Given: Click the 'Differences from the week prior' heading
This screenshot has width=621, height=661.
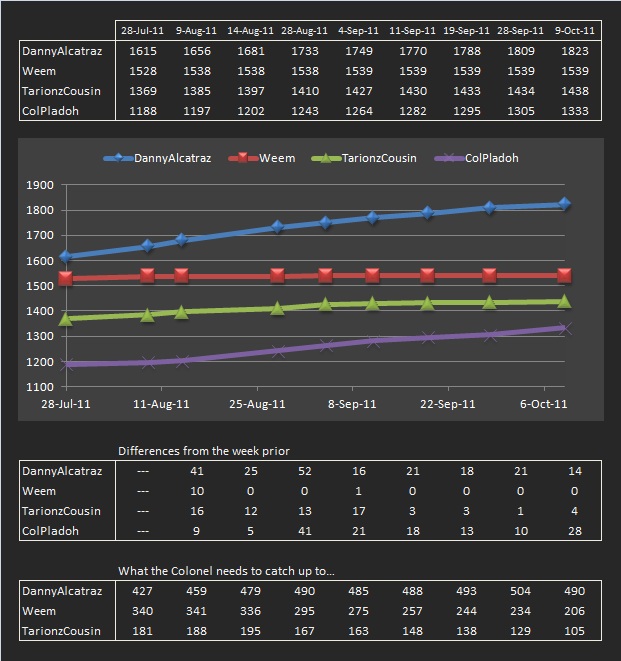Looking at the screenshot, I should [x=204, y=451].
